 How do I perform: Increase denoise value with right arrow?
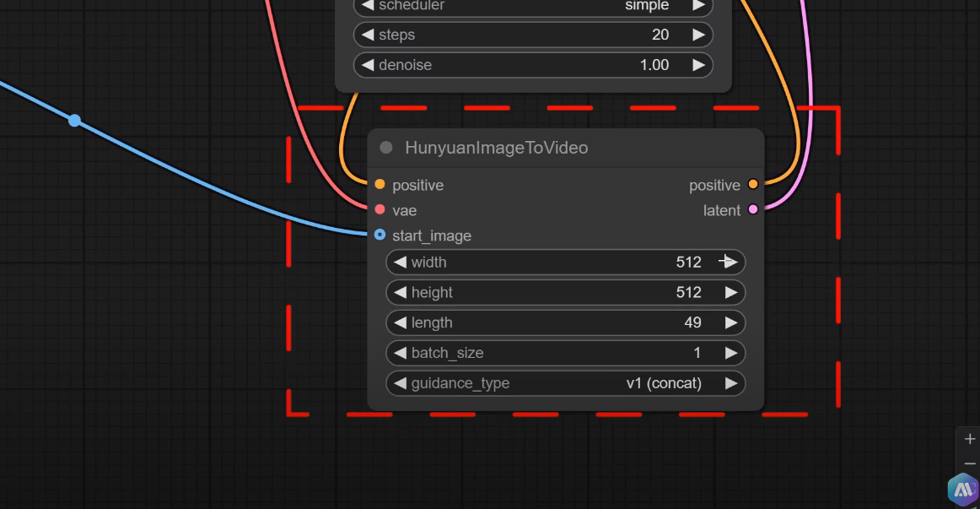[698, 65]
